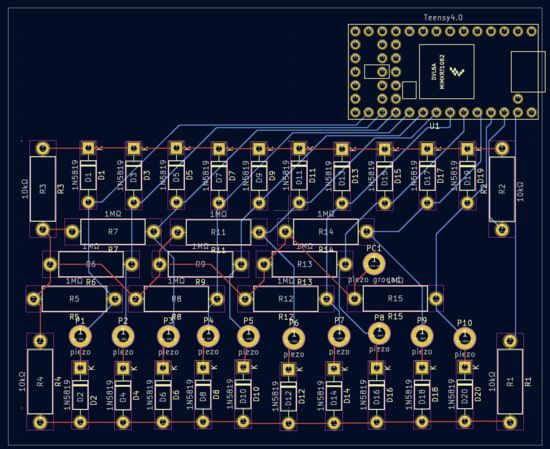This screenshot has height=449, width=550.
Task: Select the R12 resistor body
Action: point(286,299)
